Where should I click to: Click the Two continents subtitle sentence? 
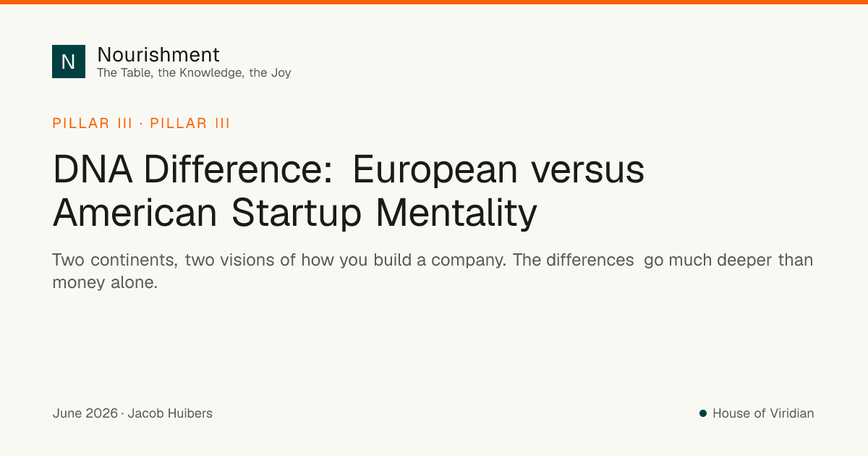point(279,261)
